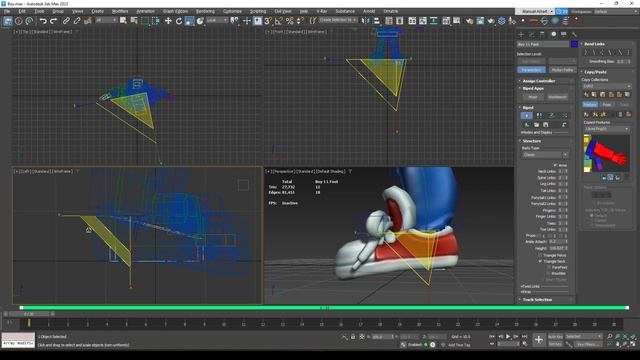Image resolution: width=640 pixels, height=360 pixels.
Task: Open the Create Selection Set dropdown
Action: (x=338, y=20)
